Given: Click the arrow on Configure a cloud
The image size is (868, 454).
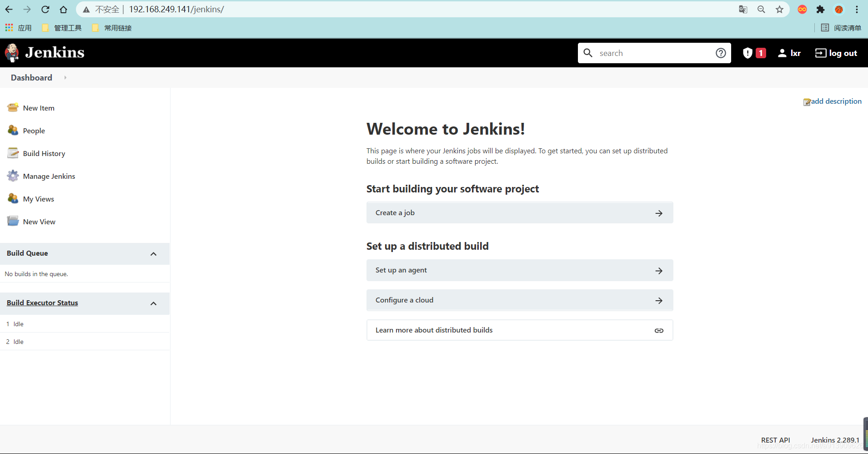Looking at the screenshot, I should click(659, 301).
